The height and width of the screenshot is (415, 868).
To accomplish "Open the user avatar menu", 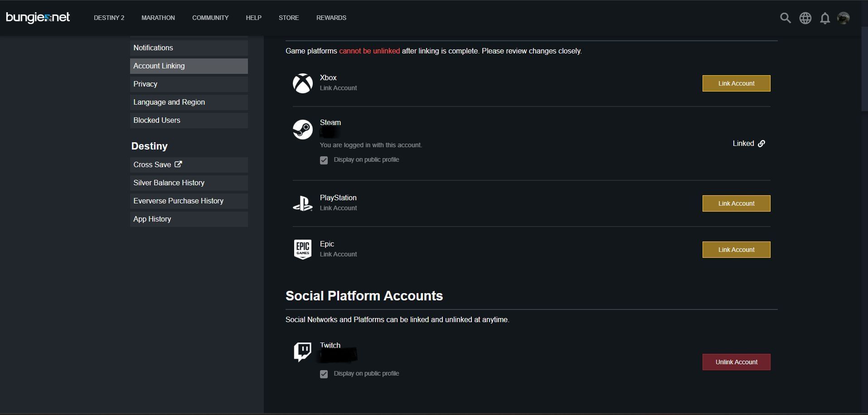I will pyautogui.click(x=844, y=18).
